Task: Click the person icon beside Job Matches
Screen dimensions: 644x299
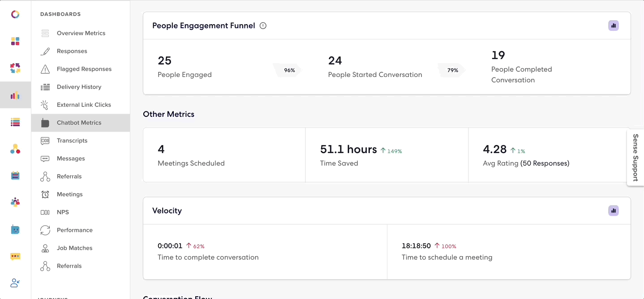Action: tap(45, 248)
